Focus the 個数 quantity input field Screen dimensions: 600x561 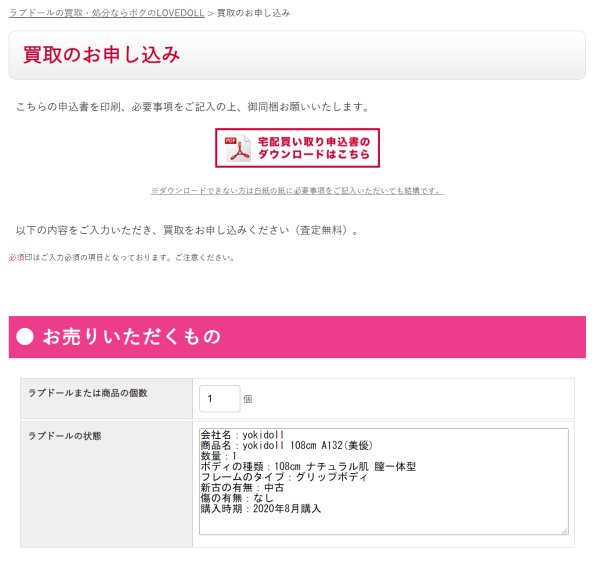(x=220, y=399)
